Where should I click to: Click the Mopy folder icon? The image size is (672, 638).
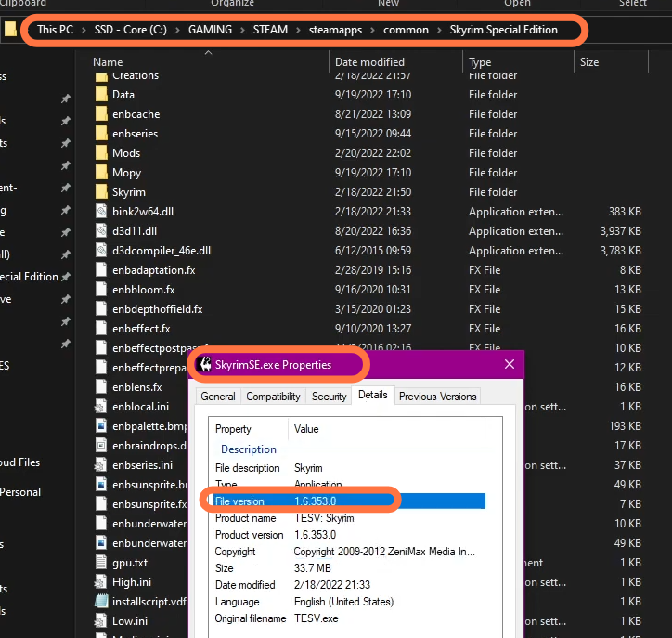click(101, 173)
